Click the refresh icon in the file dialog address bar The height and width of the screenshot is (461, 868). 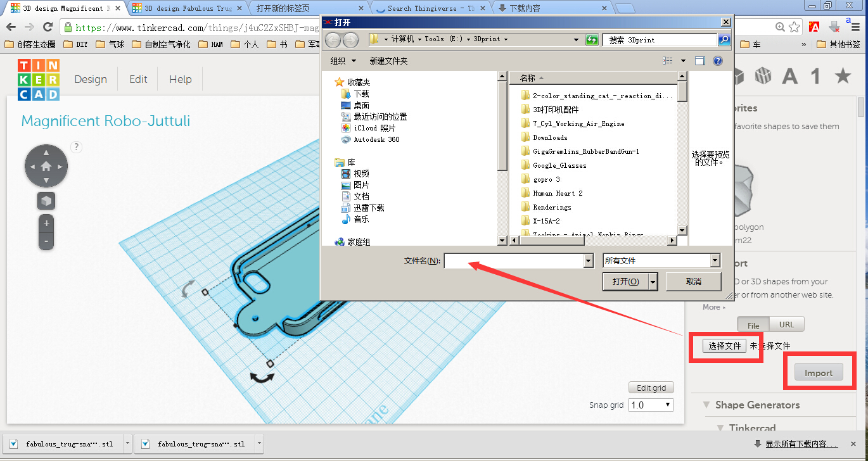(592, 39)
